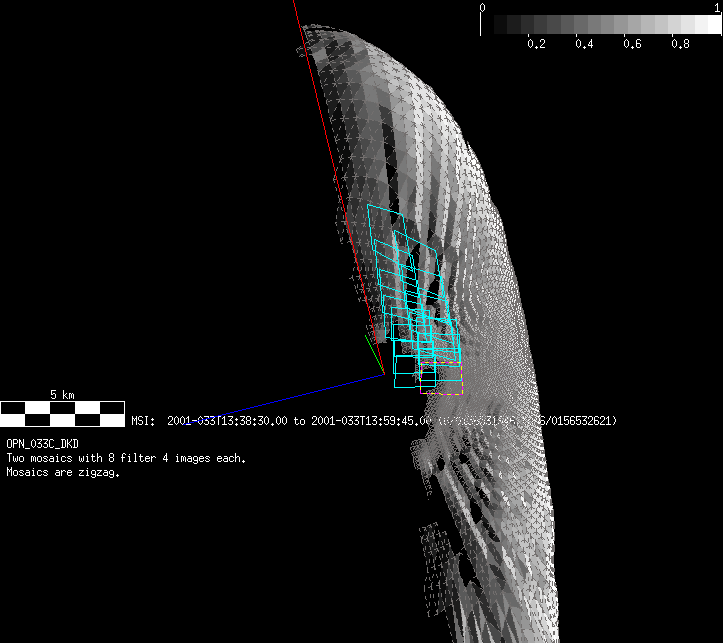
Task: Click the 0.2 tick label on grayscale colorbar
Action: pos(536,44)
